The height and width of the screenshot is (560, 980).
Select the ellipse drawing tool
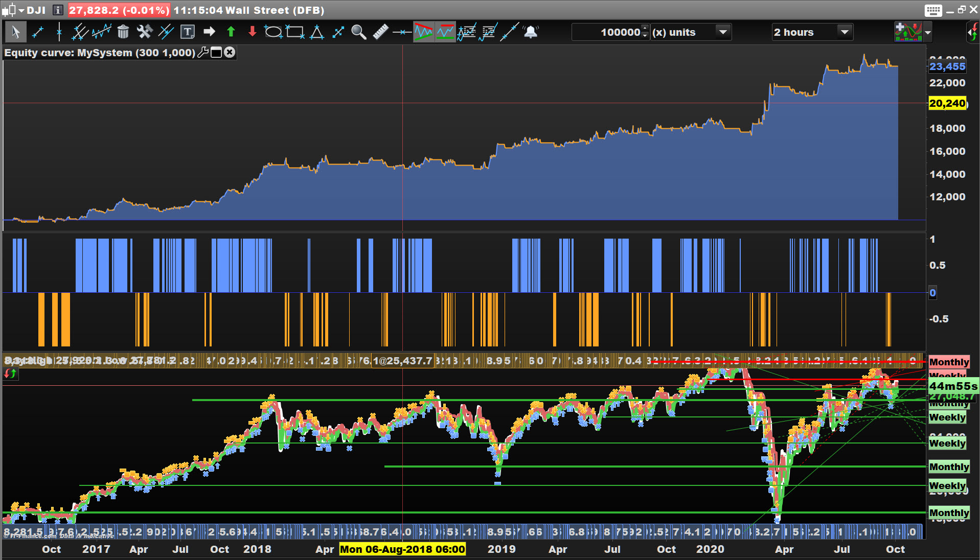(x=273, y=32)
